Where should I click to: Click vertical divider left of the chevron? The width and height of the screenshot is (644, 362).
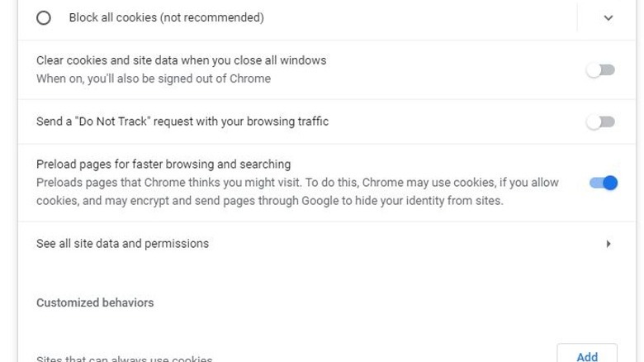point(577,17)
